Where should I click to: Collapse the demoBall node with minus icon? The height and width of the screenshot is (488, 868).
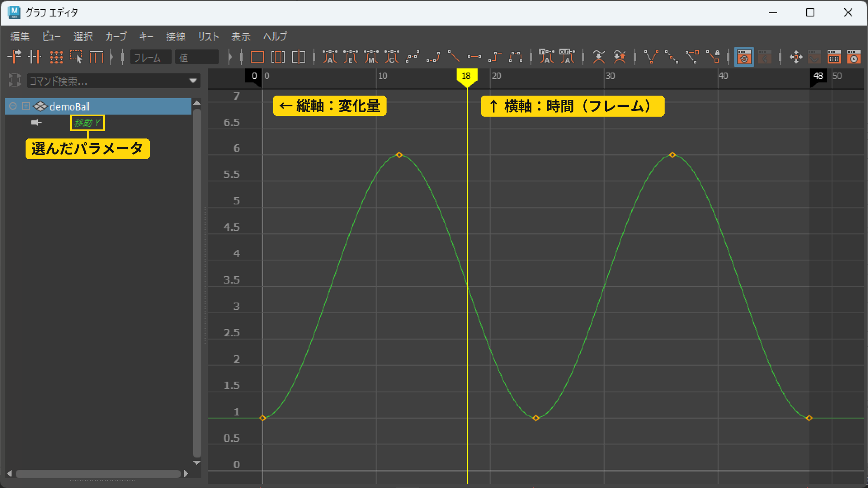(13, 106)
